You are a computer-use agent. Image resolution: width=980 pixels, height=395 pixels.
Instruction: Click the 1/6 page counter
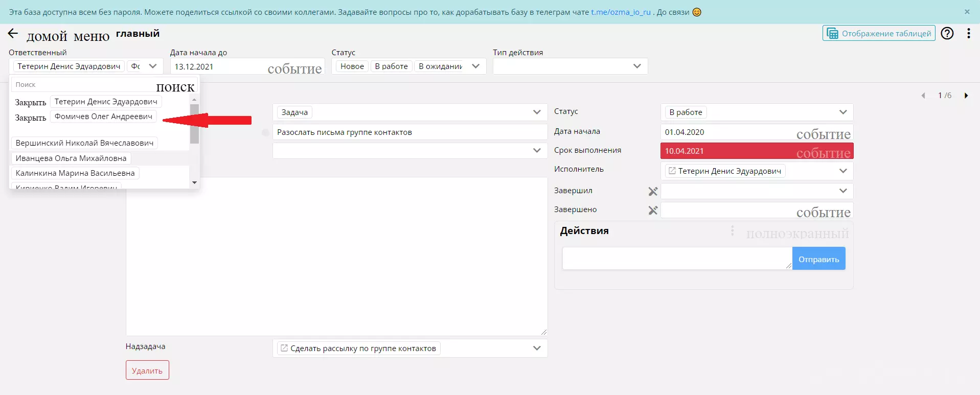[x=945, y=96]
